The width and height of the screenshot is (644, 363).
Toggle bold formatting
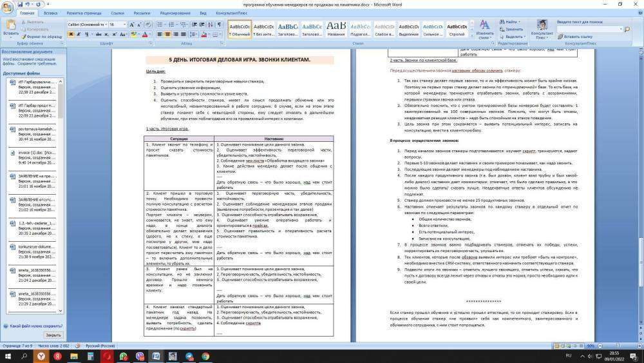tap(71, 34)
